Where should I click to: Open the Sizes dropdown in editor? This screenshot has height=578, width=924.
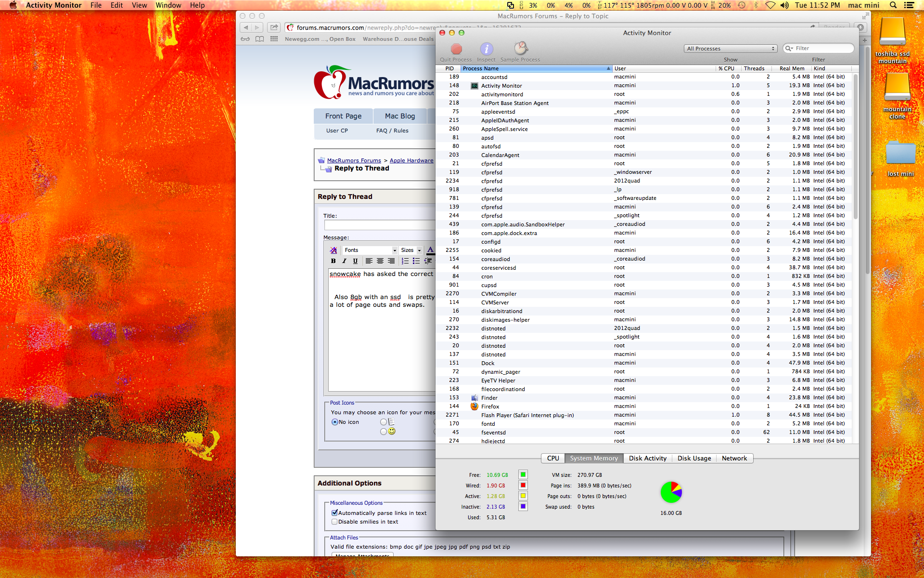411,250
